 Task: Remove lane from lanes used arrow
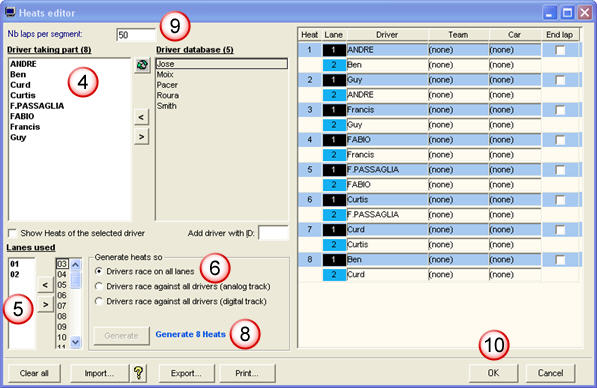click(45, 304)
